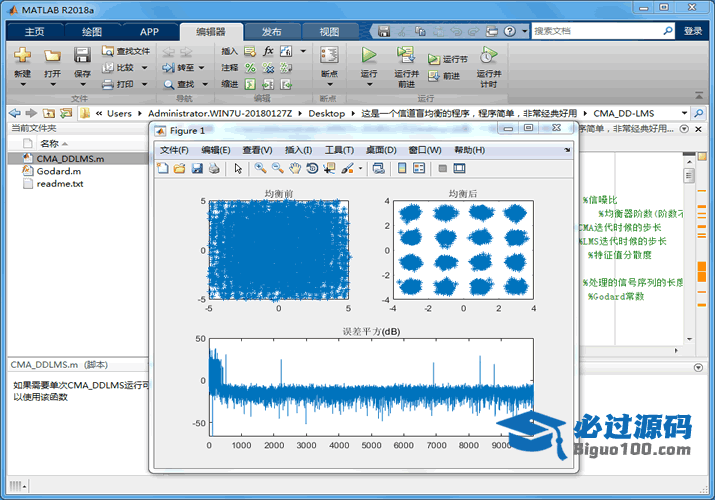The width and height of the screenshot is (715, 500).
Task: Click the Name (名称) column header
Action: pyautogui.click(x=49, y=144)
